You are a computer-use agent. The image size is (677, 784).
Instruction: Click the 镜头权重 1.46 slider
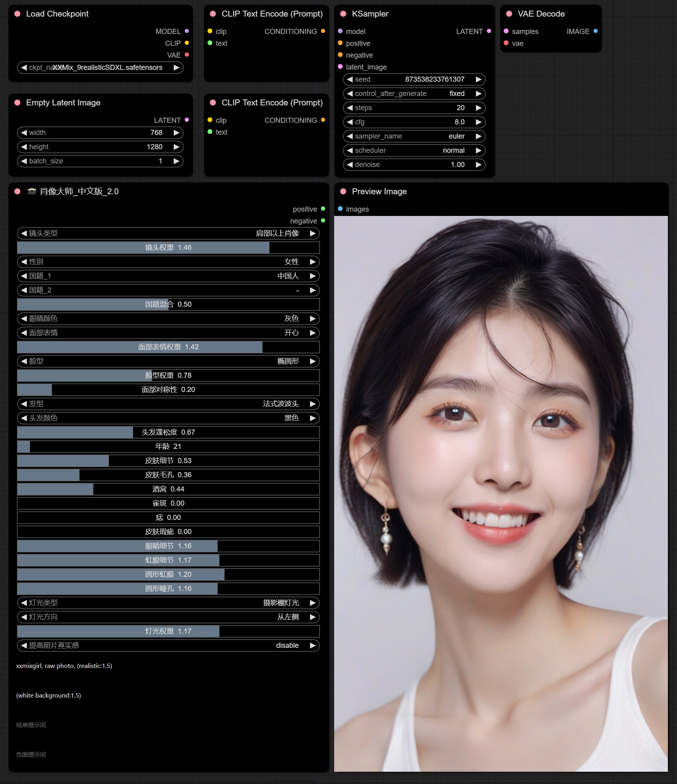(x=168, y=248)
